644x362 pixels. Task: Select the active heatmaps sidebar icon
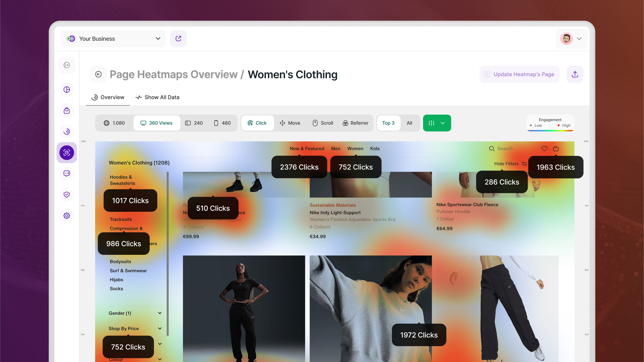tap(67, 152)
